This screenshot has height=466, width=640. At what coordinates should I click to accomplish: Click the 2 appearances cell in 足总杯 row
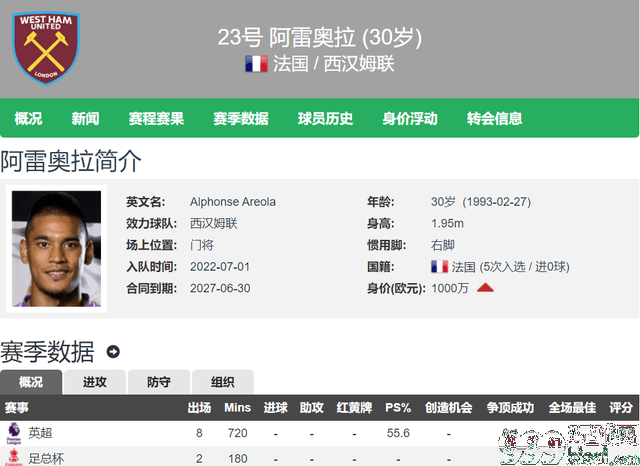(x=199, y=459)
